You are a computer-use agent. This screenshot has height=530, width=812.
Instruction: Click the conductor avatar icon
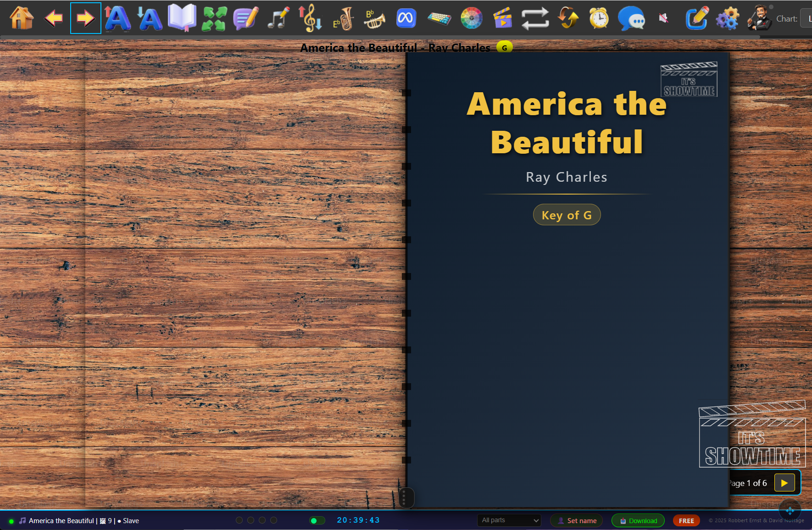pos(760,18)
